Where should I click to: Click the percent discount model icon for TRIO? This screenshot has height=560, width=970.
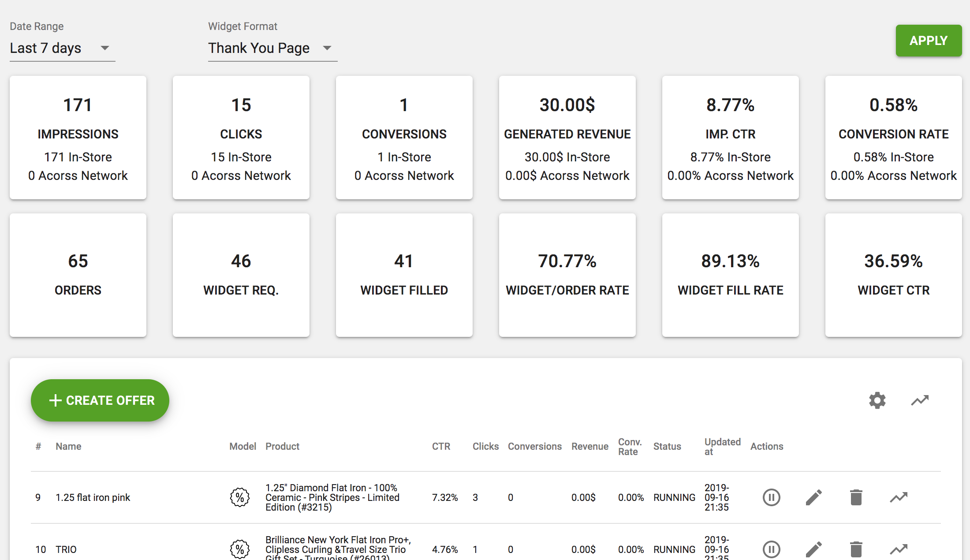coord(240,549)
